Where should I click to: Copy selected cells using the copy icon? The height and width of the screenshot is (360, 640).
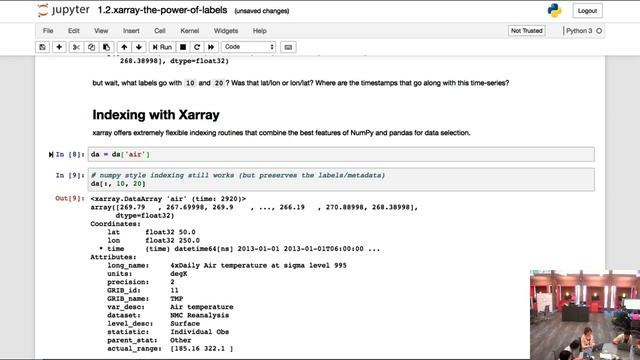coord(91,47)
